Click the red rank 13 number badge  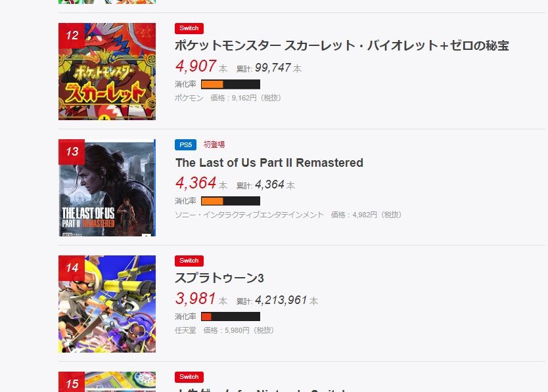72,152
